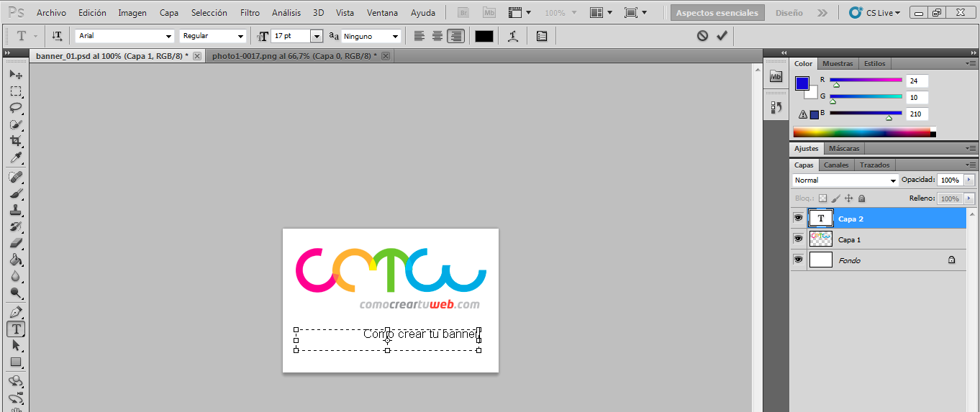This screenshot has width=980, height=412.
Task: Select the Move tool
Action: pos(16,74)
